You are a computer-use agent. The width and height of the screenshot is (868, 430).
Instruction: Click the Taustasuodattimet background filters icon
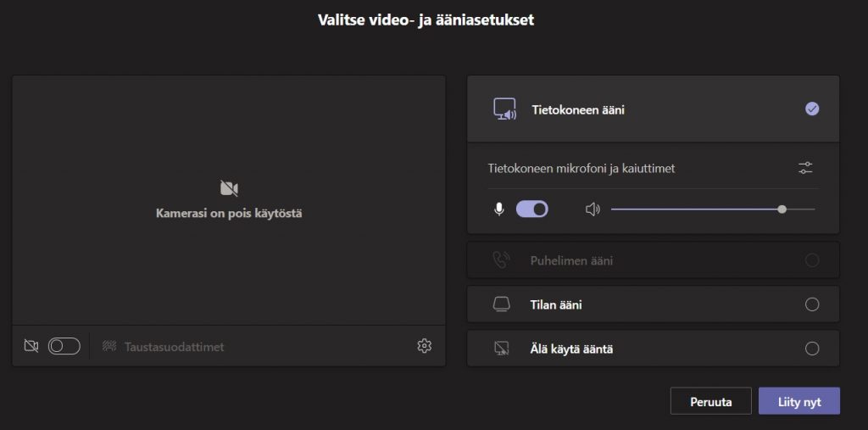(x=109, y=346)
